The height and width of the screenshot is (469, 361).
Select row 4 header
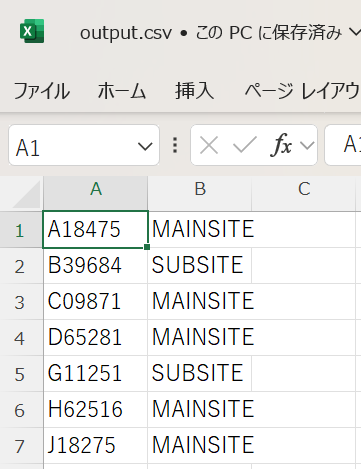21,338
